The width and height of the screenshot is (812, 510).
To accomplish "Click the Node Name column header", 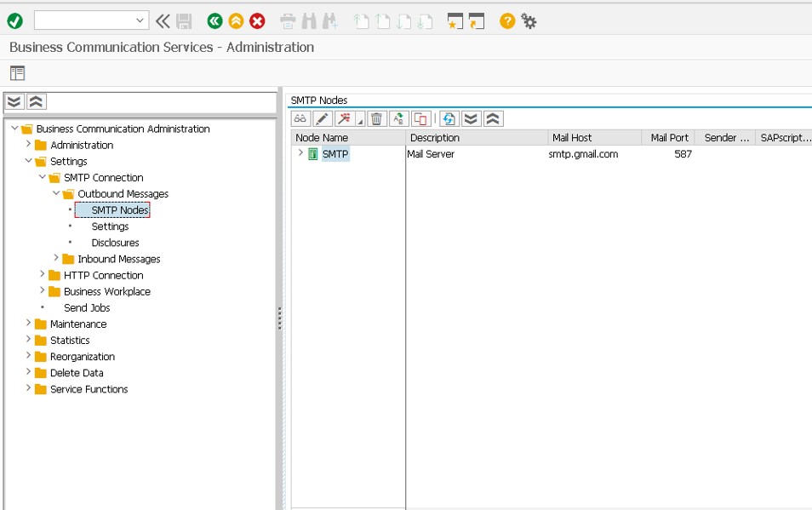I will point(348,138).
